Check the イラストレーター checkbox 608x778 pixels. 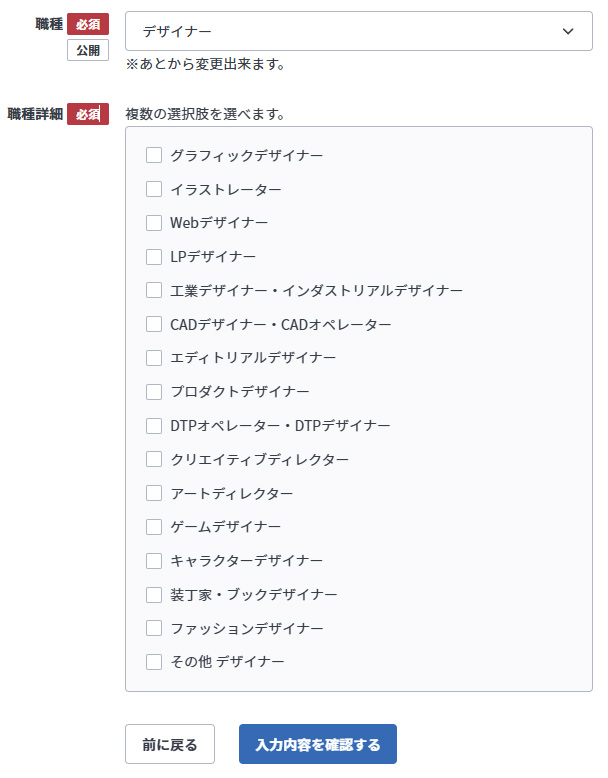[154, 189]
